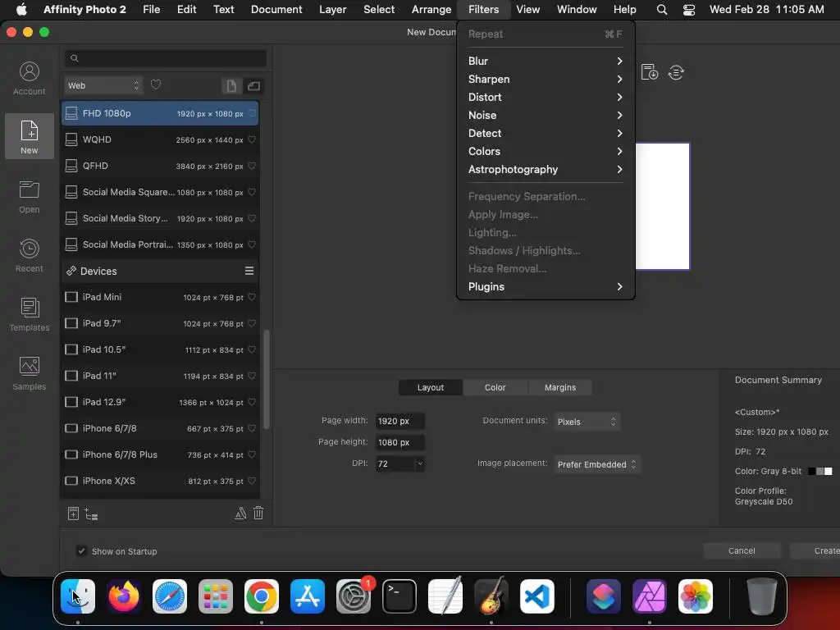
Task: Show Recent documents in sidebar
Action: click(x=29, y=256)
